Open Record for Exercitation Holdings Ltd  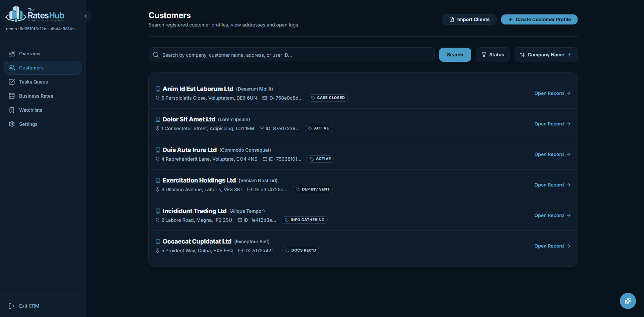pos(552,185)
